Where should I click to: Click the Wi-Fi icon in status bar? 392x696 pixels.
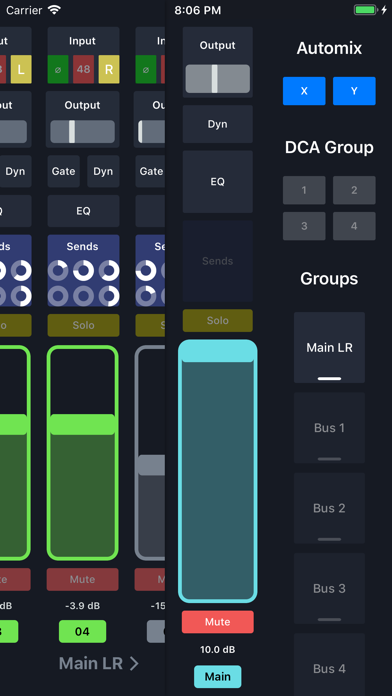tap(54, 10)
